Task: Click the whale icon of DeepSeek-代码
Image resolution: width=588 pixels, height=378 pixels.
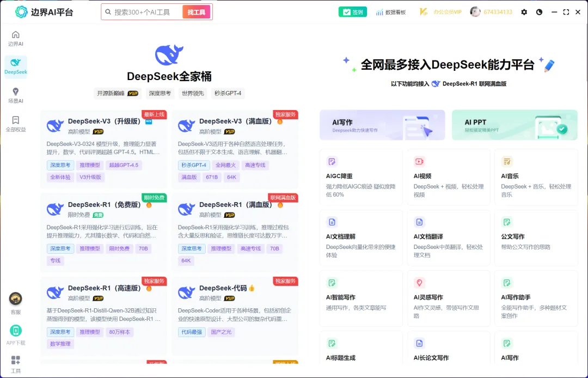Action: 186,292
